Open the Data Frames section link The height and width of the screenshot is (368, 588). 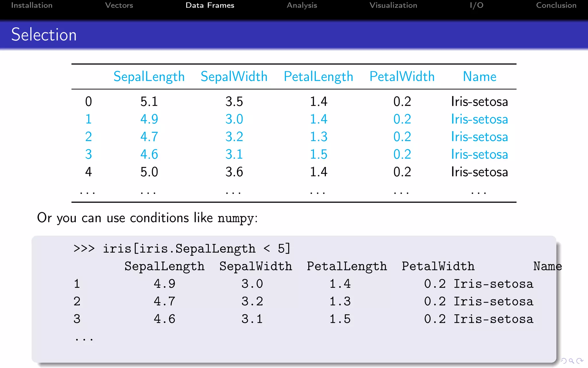[x=210, y=5]
